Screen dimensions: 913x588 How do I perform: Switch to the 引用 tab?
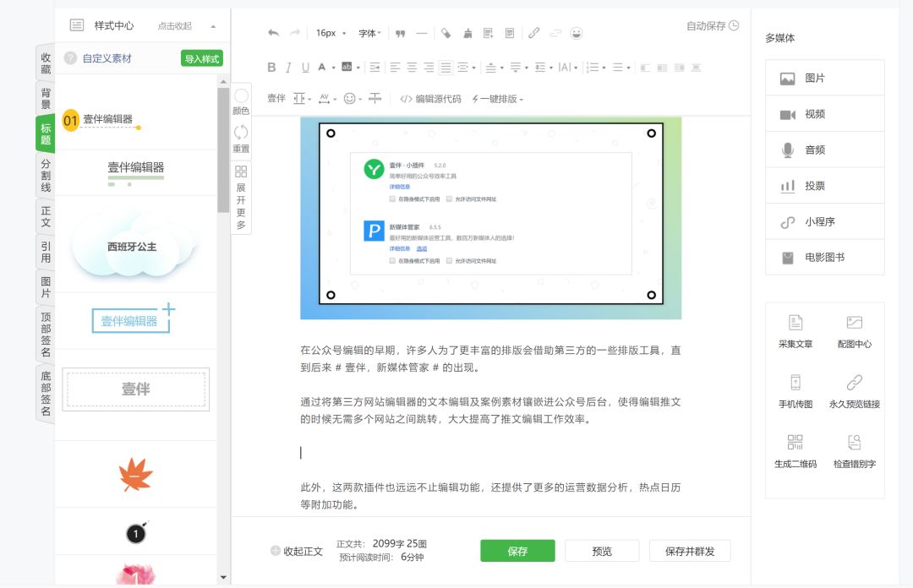[46, 252]
